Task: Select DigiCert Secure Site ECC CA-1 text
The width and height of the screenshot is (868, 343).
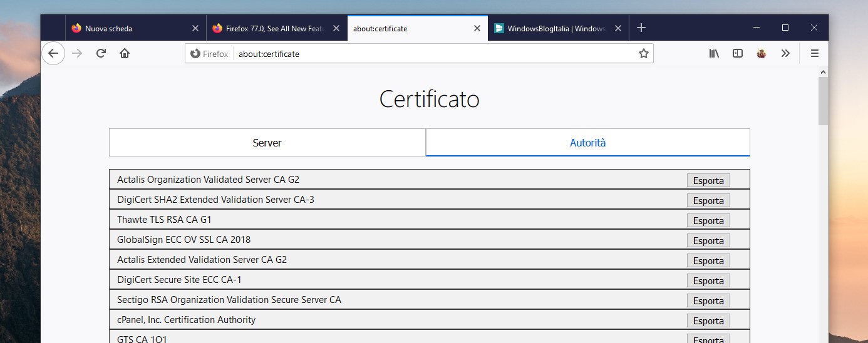Action: (x=179, y=280)
